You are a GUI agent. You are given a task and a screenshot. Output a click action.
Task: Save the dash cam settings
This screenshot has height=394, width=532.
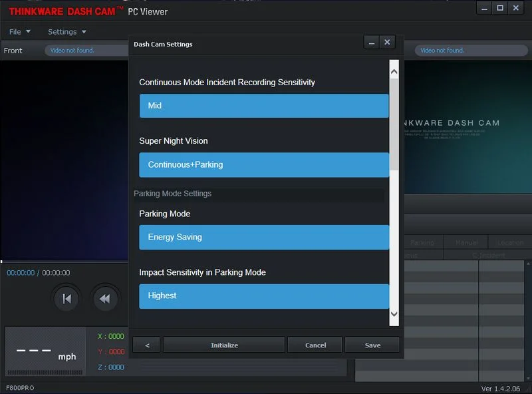(372, 345)
